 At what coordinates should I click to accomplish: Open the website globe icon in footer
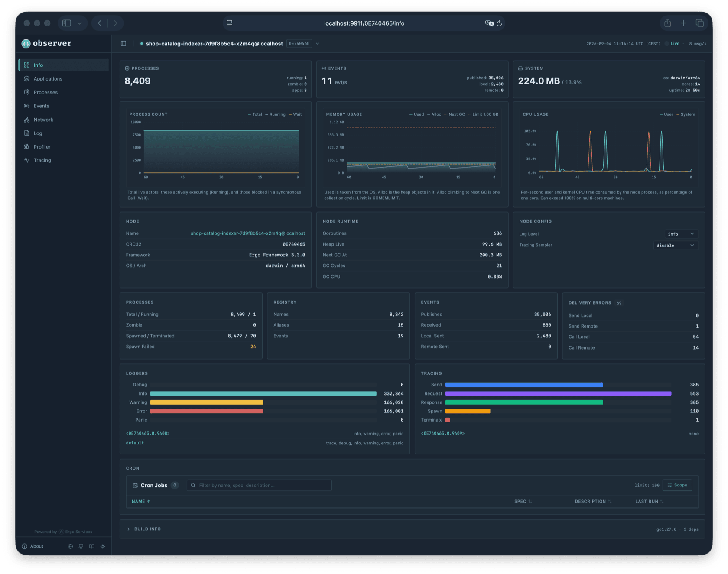coord(70,546)
